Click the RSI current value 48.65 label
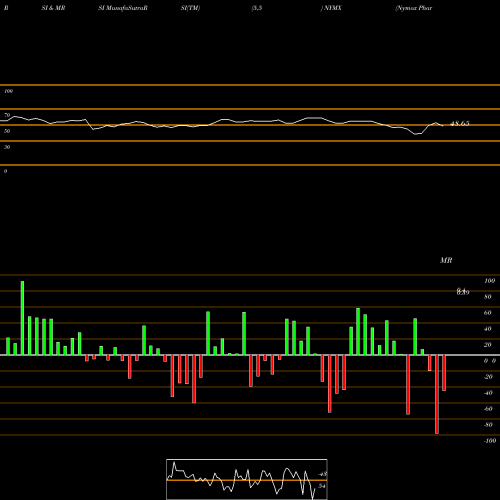The width and height of the screenshot is (500, 500). (x=460, y=124)
